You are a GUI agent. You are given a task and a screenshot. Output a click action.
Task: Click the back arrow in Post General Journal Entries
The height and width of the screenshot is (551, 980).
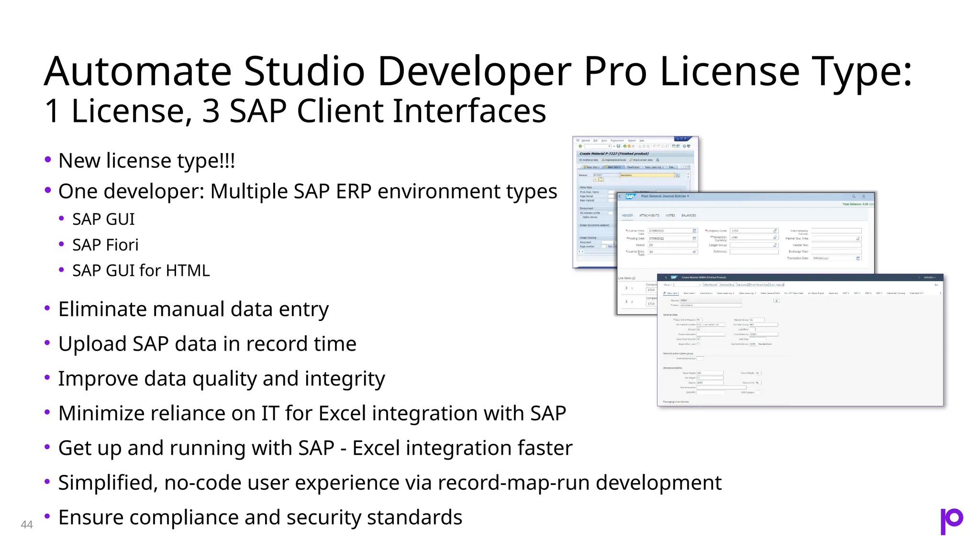(620, 197)
